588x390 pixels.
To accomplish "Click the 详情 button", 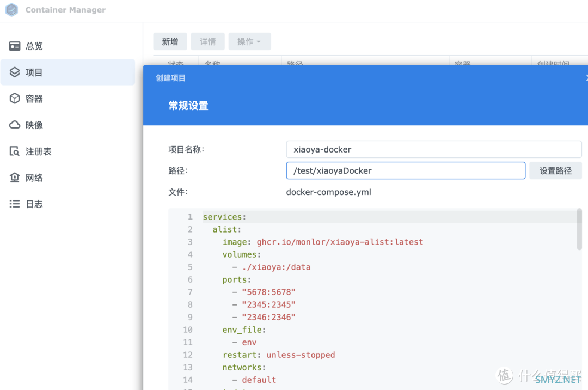I will tap(207, 41).
